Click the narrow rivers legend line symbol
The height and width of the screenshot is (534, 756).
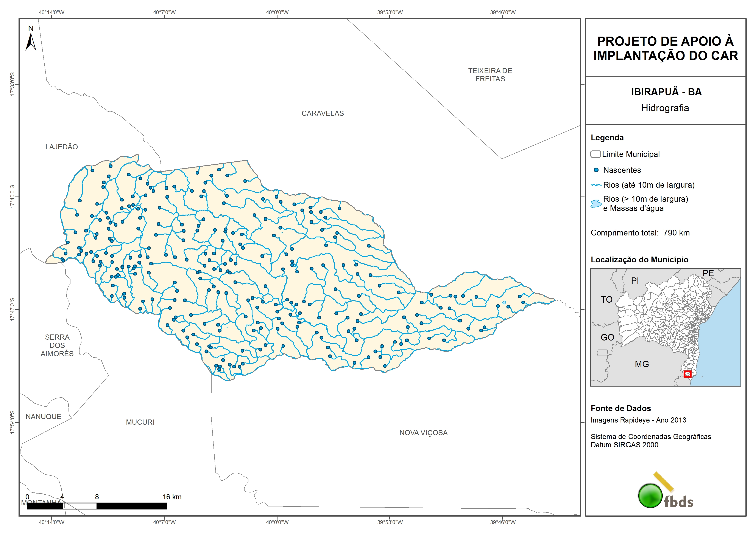596,185
